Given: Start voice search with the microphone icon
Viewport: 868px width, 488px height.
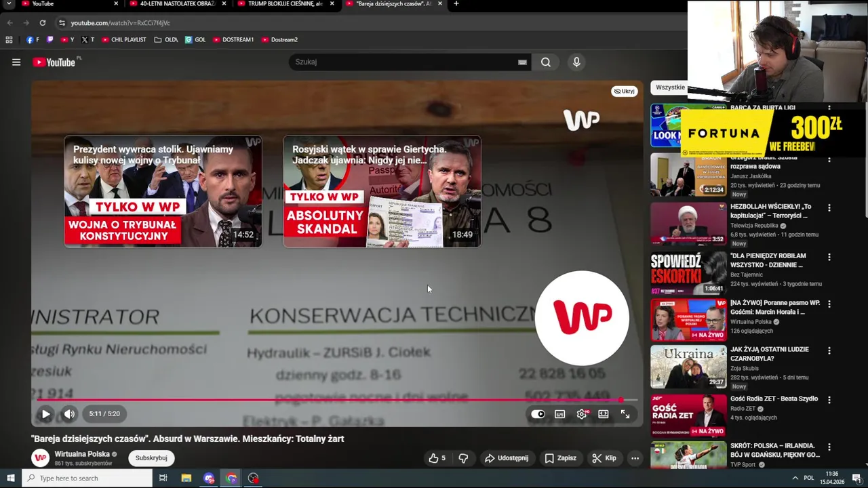Looking at the screenshot, I should click(576, 62).
